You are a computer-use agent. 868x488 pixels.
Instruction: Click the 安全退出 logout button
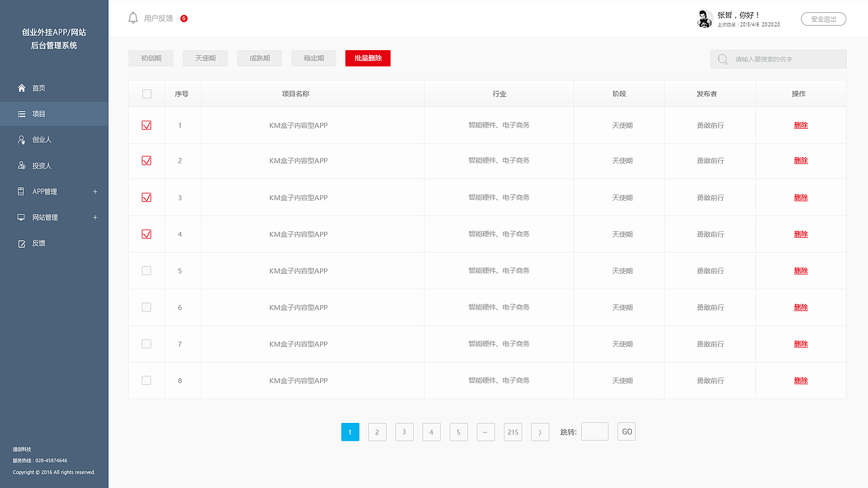pyautogui.click(x=823, y=19)
